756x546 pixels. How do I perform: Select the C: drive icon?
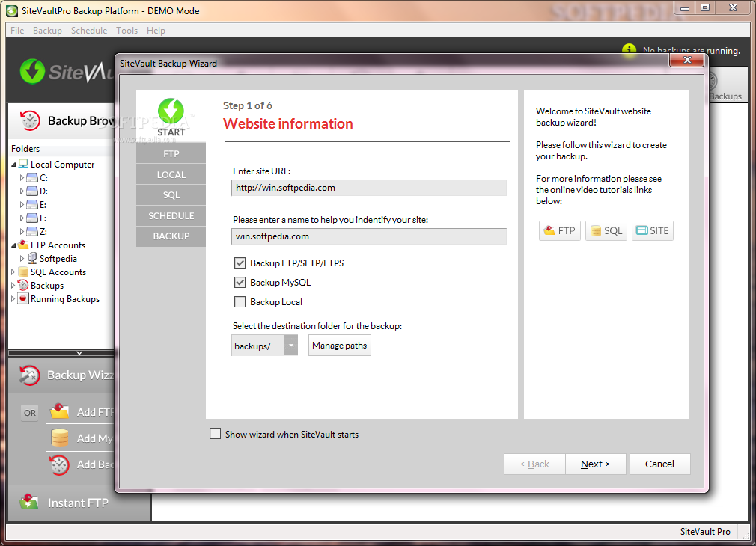point(32,178)
